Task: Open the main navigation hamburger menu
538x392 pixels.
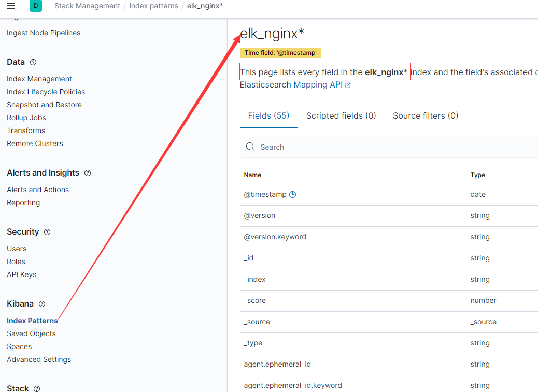Action: pos(11,6)
